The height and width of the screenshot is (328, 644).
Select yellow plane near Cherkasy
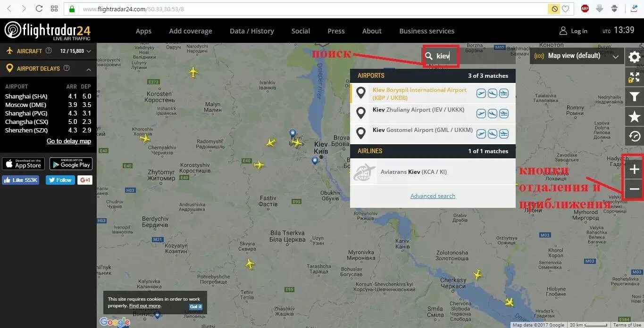point(477,274)
